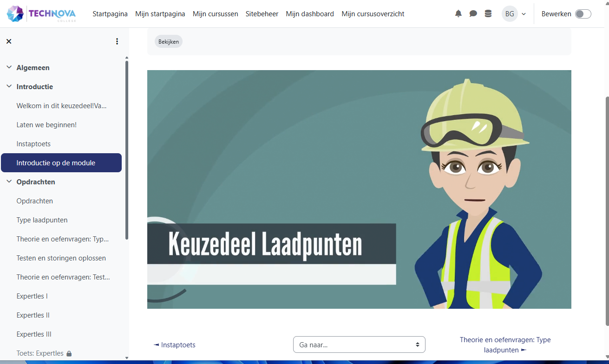Click the BG user avatar
609x364 pixels.
pos(510,14)
